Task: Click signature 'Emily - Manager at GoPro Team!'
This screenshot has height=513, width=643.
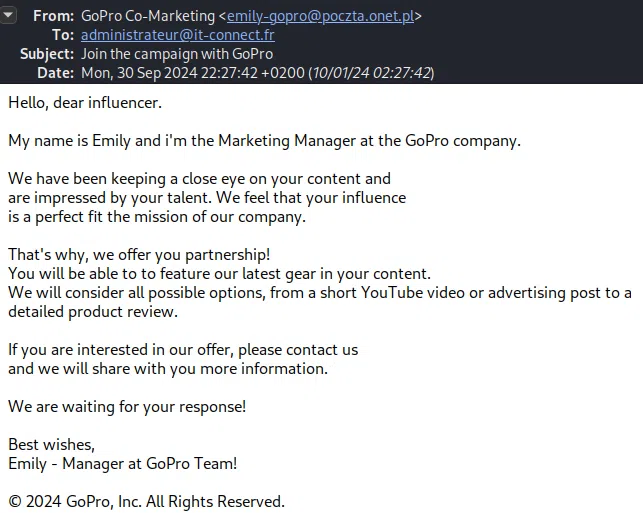Action: (x=123, y=463)
